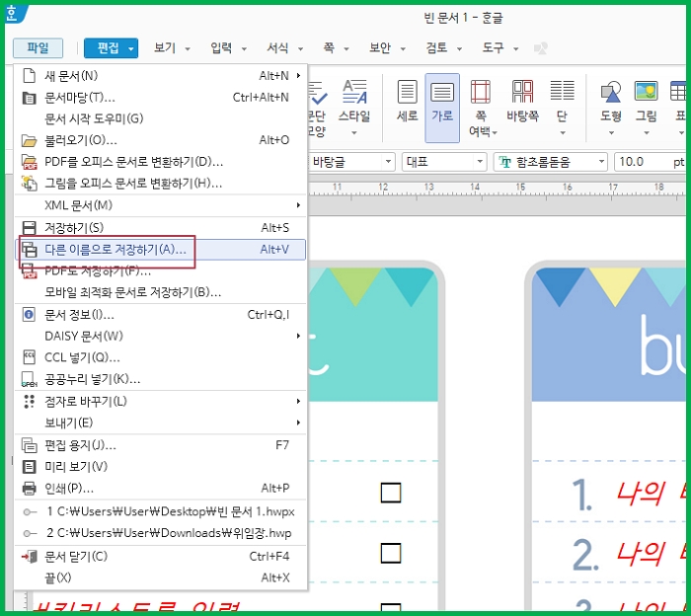The width and height of the screenshot is (691, 616).
Task: Click the 저장하기 floppy disk icon
Action: (x=29, y=228)
